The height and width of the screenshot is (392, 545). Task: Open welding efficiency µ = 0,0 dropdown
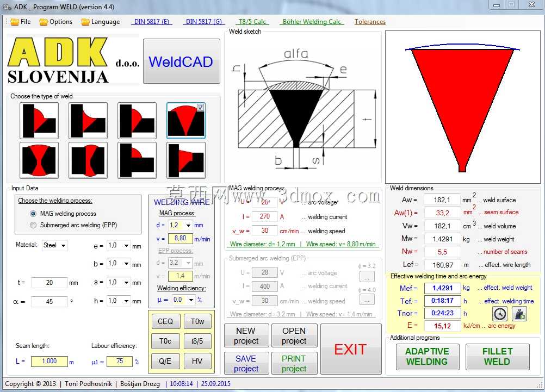tap(183, 300)
